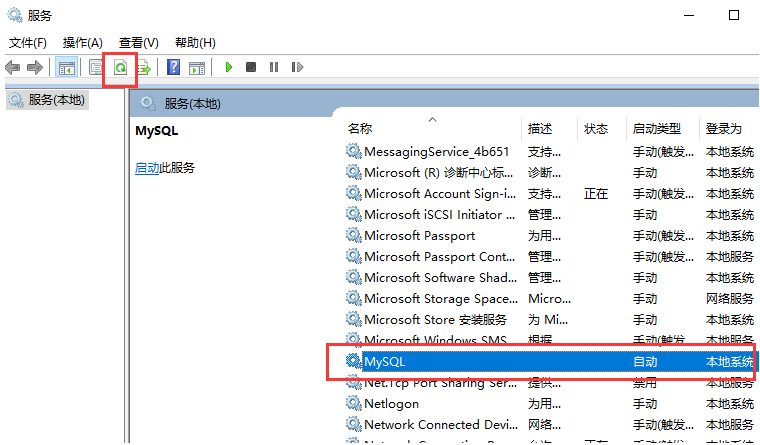This screenshot has width=760, height=445.
Task: Toggle the action pane toolbar icon
Action: coord(197,68)
